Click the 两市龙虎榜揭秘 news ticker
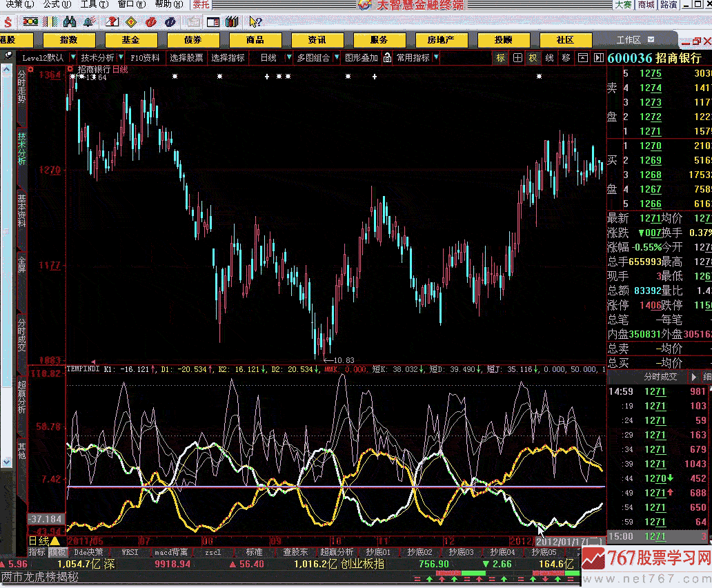The height and width of the screenshot is (588, 712). 39,577
